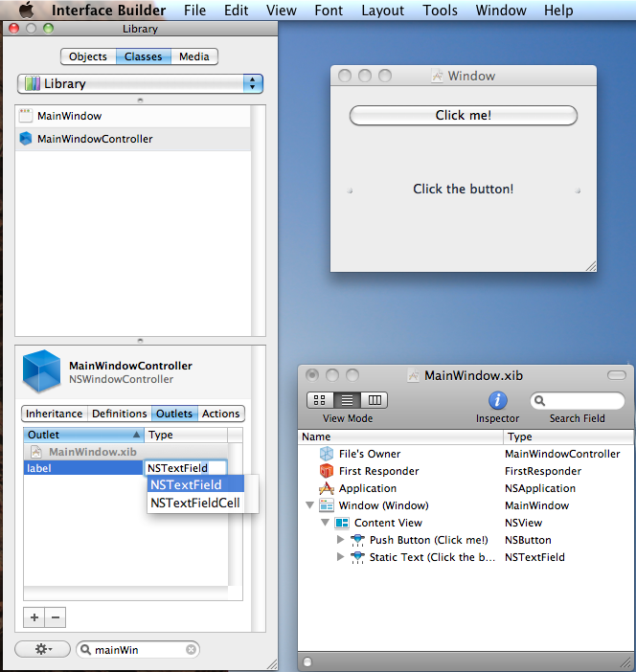Select the Outlets tab
The height and width of the screenshot is (672, 636).
174,414
